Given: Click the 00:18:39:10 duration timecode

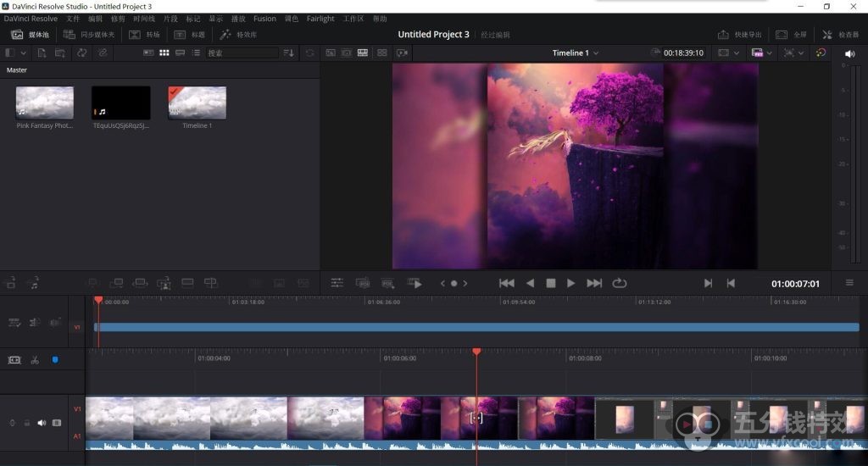Looking at the screenshot, I should click(x=684, y=53).
